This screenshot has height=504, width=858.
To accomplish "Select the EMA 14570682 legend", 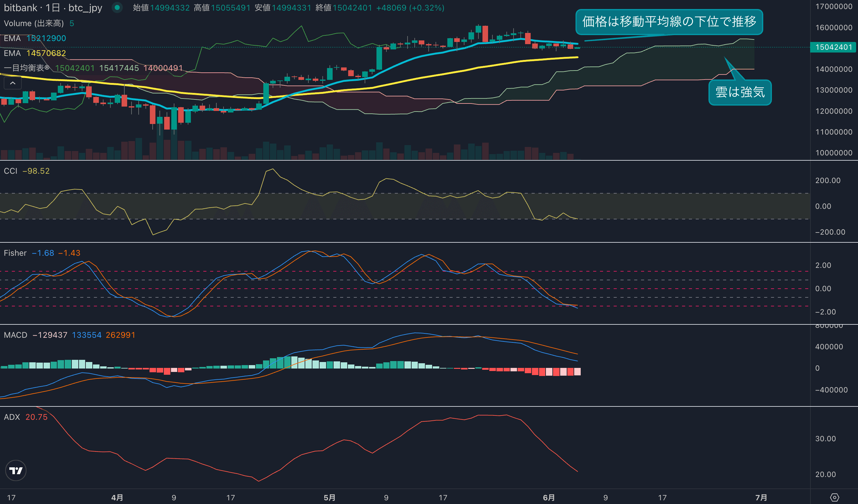I will coord(35,53).
